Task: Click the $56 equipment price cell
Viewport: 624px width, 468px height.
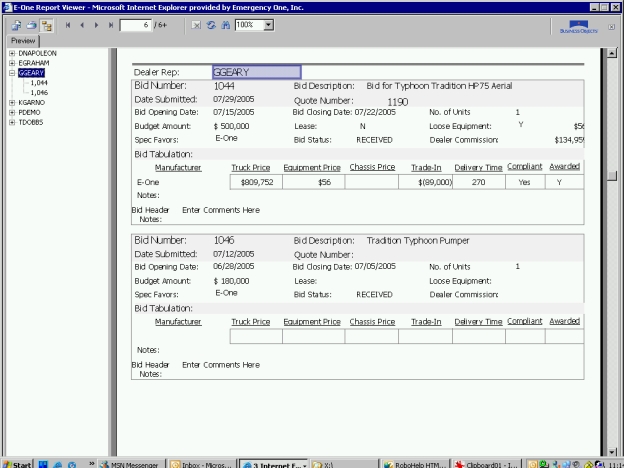Action: click(314, 182)
